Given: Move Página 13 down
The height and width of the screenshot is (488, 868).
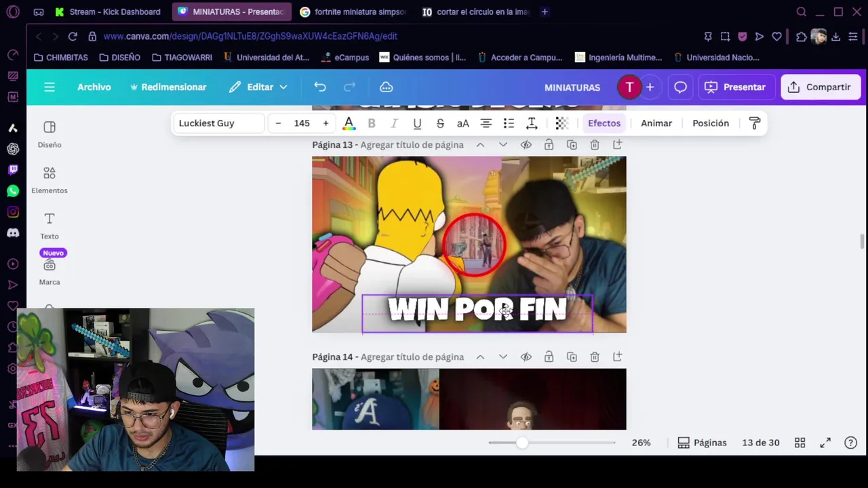Looking at the screenshot, I should (x=502, y=145).
